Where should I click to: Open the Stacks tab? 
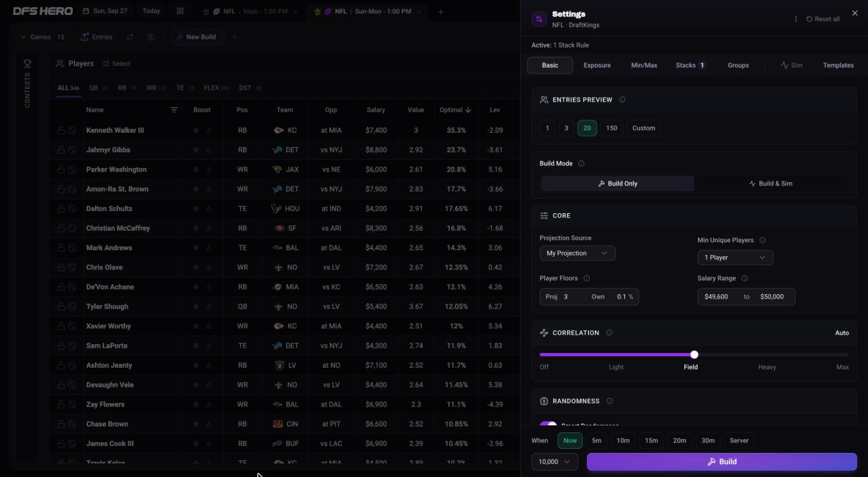tap(690, 65)
